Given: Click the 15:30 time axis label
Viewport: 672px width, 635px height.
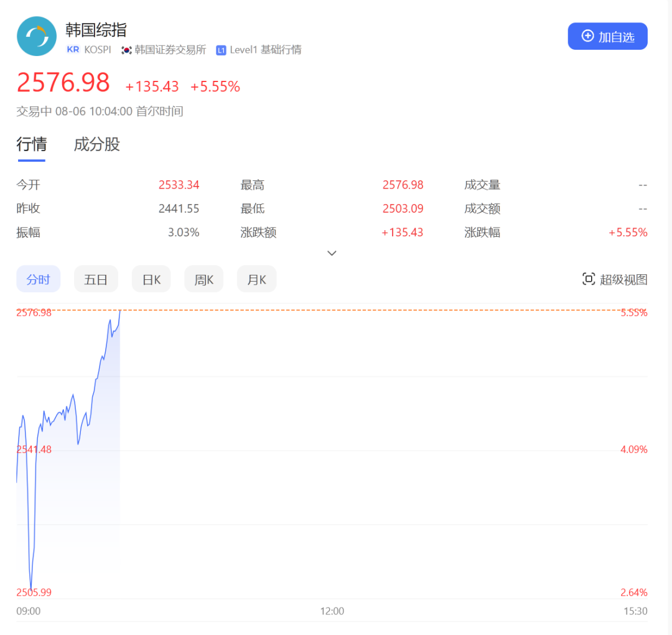Looking at the screenshot, I should (x=635, y=611).
